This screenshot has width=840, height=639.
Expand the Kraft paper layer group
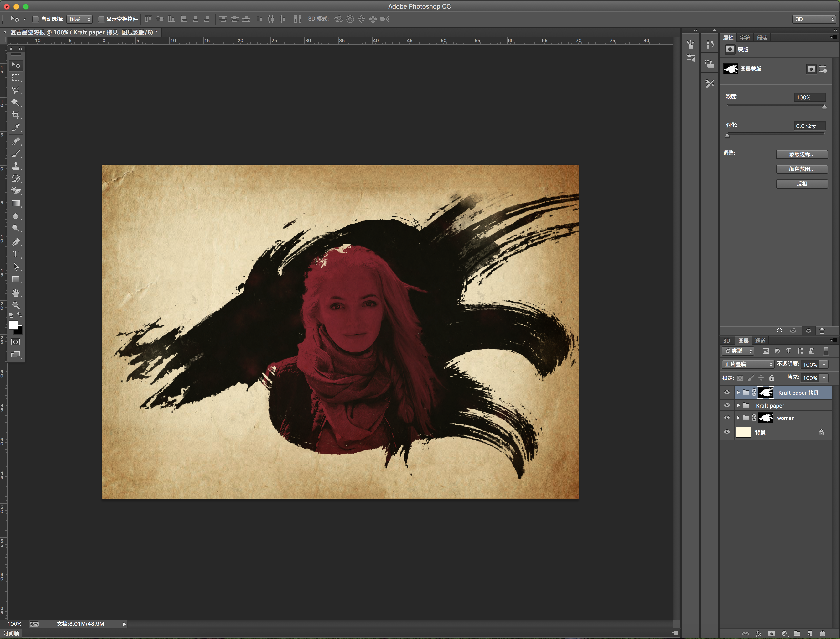tap(738, 405)
